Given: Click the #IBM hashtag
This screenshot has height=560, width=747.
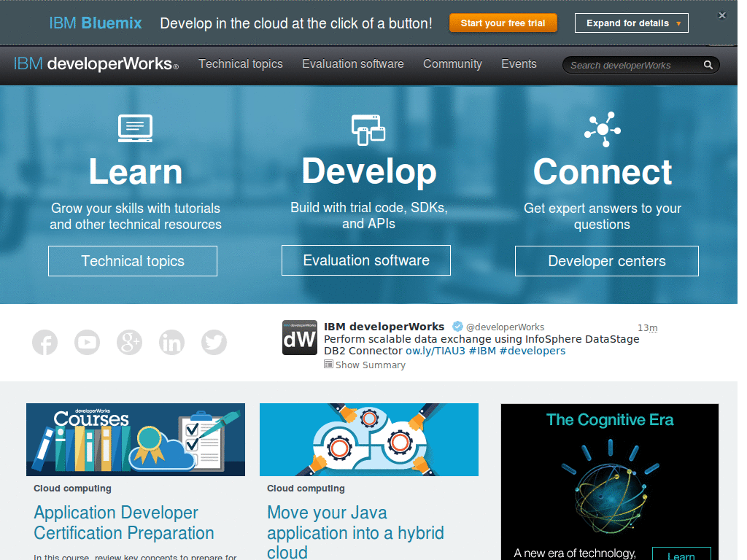Looking at the screenshot, I should (482, 351).
